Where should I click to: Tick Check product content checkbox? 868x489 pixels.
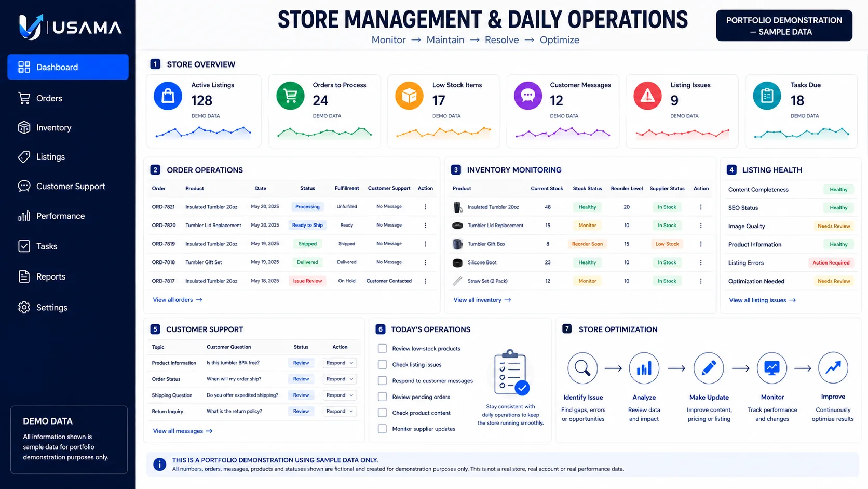click(382, 413)
